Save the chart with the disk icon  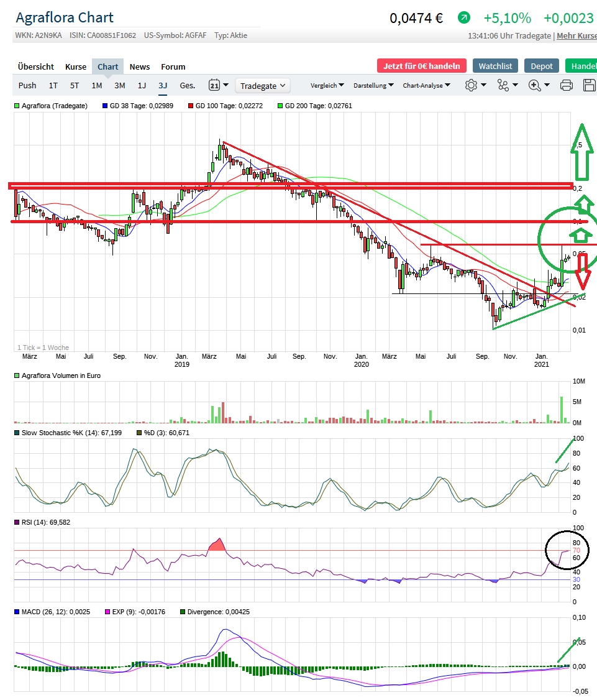click(x=589, y=85)
